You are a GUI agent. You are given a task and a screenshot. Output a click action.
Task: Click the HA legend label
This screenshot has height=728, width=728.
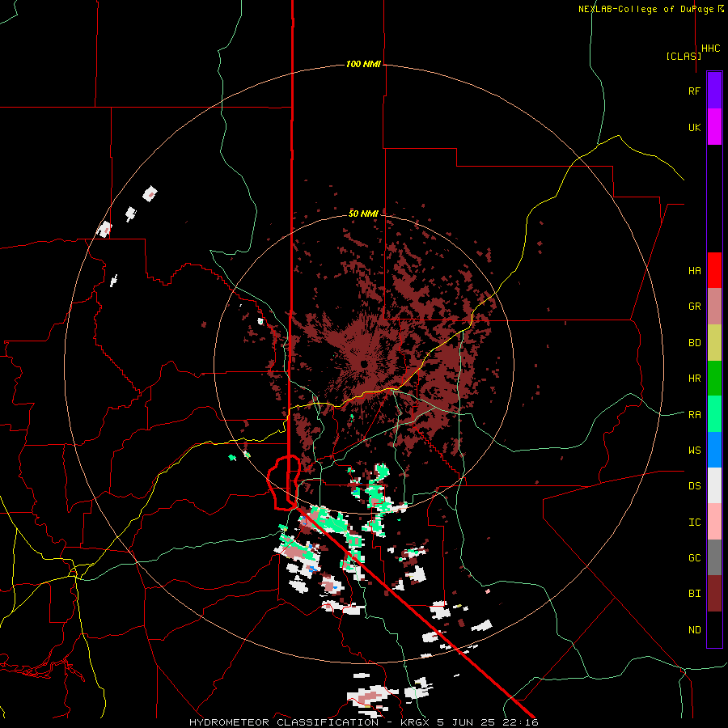pos(694,271)
